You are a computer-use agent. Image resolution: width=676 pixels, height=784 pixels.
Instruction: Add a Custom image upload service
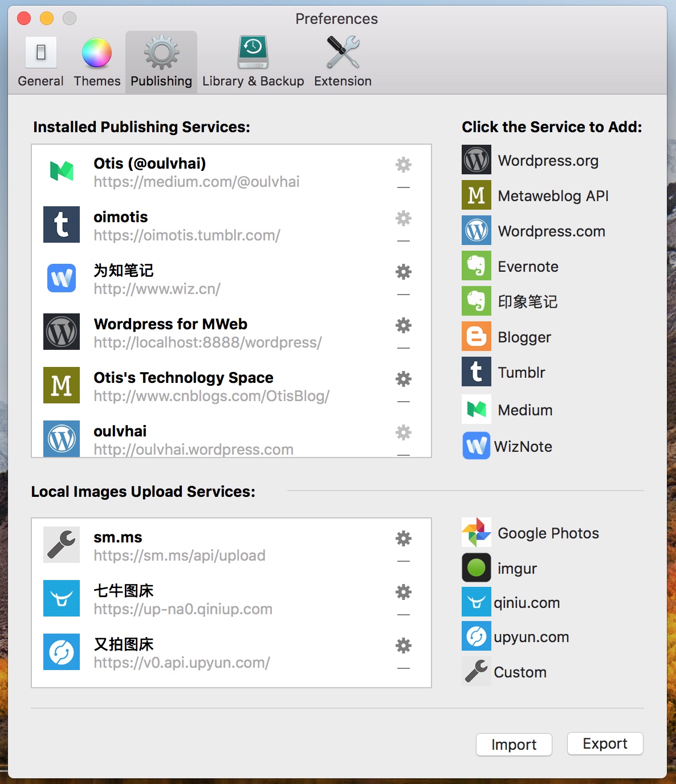click(x=519, y=672)
